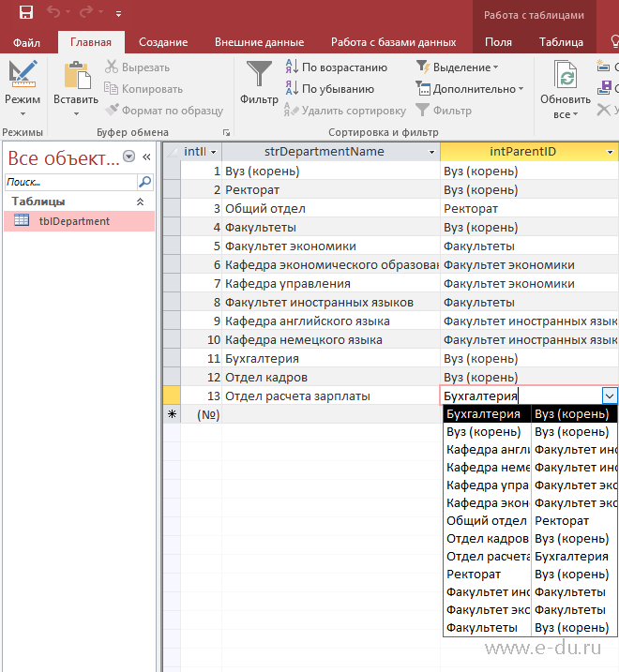Redo the action in the quick access toolbar

coord(86,12)
